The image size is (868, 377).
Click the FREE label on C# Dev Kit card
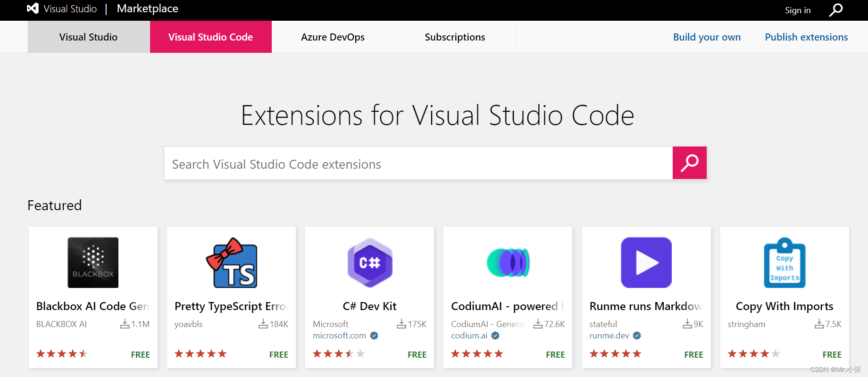pos(417,355)
